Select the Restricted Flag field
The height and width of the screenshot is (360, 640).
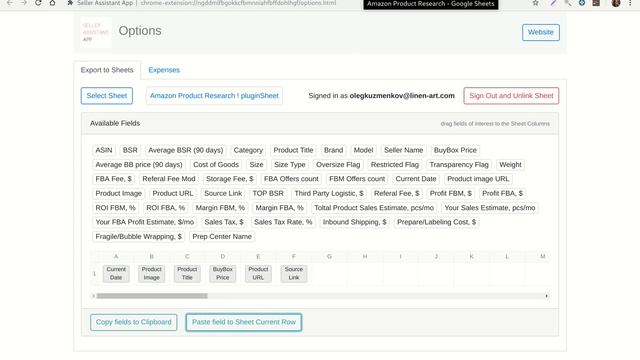[x=395, y=165]
